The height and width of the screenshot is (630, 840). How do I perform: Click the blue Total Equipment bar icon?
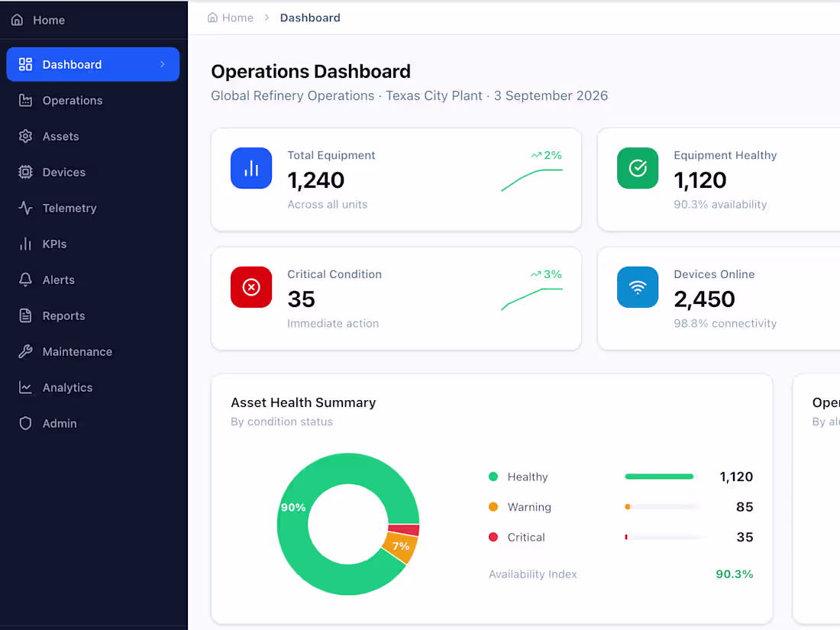point(251,168)
